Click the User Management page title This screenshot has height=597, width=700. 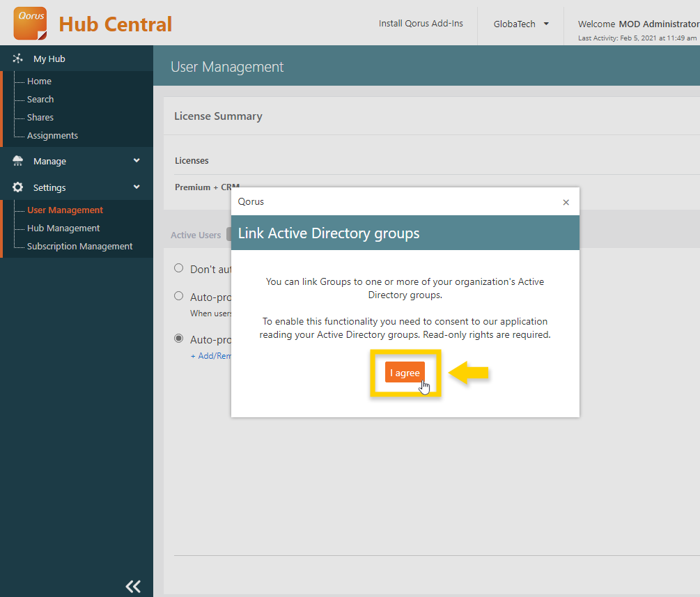(227, 67)
